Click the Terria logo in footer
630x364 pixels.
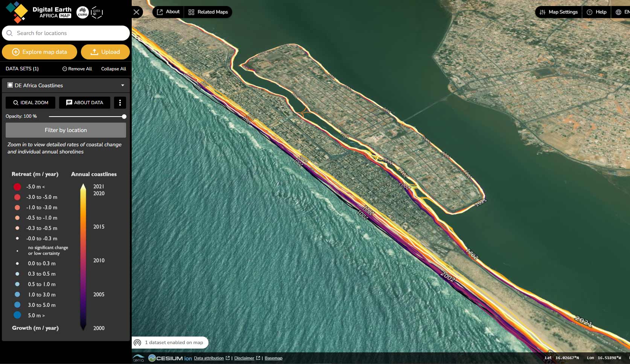click(x=138, y=358)
